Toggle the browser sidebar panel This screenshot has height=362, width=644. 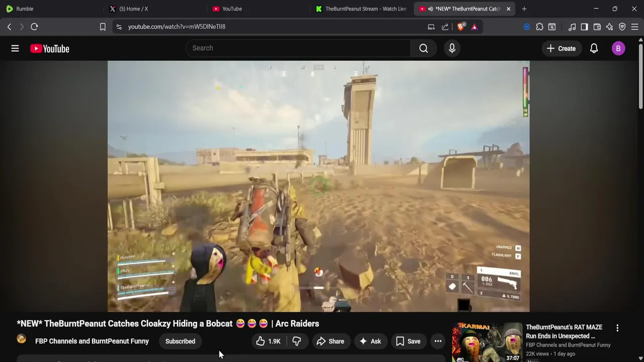[x=584, y=27]
